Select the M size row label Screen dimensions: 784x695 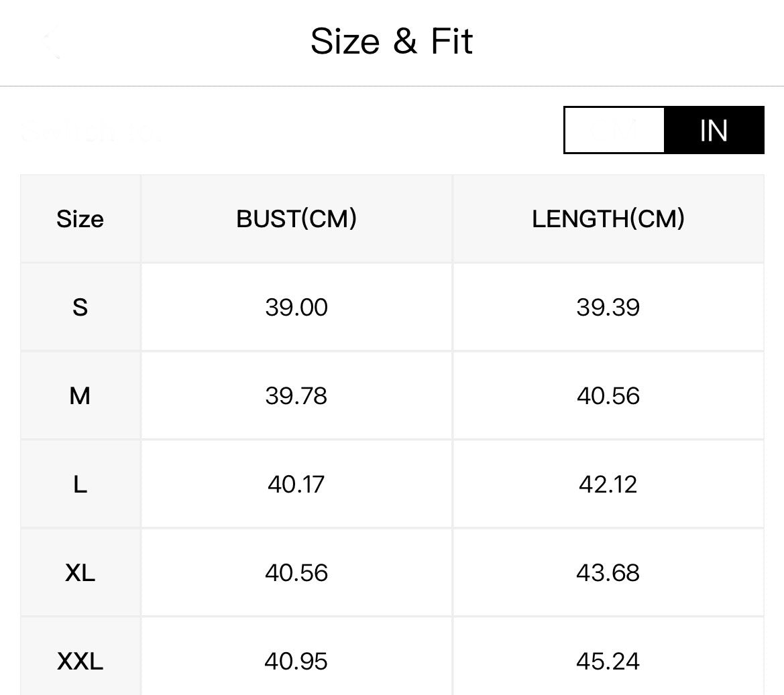tap(80, 396)
